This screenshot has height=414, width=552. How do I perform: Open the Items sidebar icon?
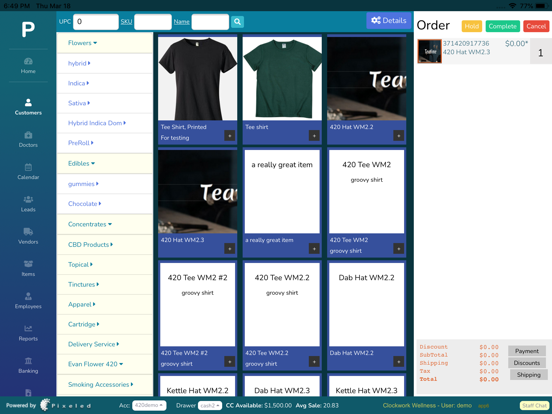tap(28, 268)
